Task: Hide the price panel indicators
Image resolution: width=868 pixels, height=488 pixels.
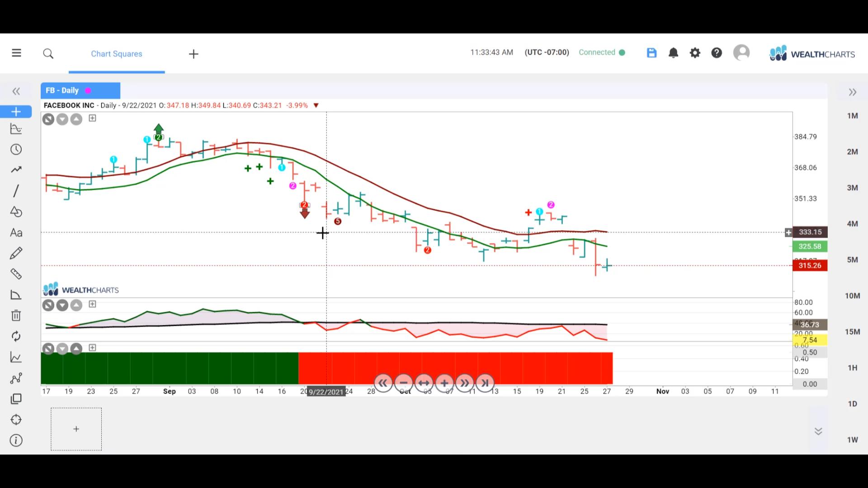Action: tap(48, 119)
